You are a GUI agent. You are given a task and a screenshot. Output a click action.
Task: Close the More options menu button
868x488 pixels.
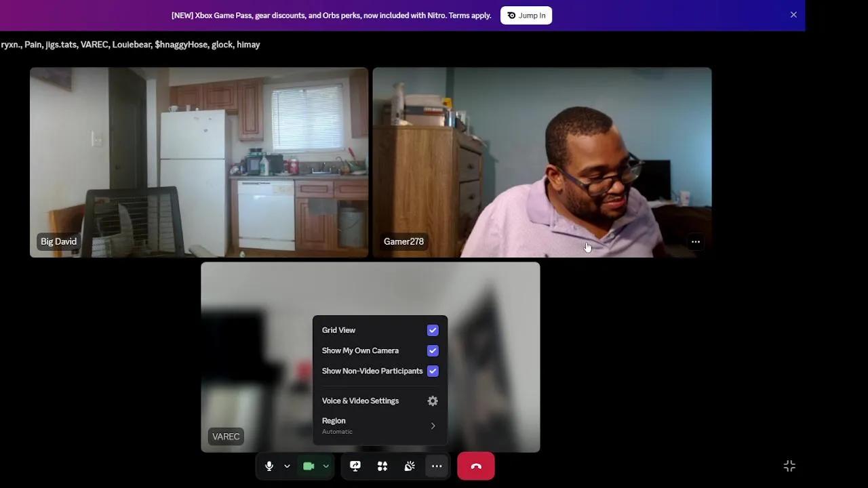(x=437, y=466)
